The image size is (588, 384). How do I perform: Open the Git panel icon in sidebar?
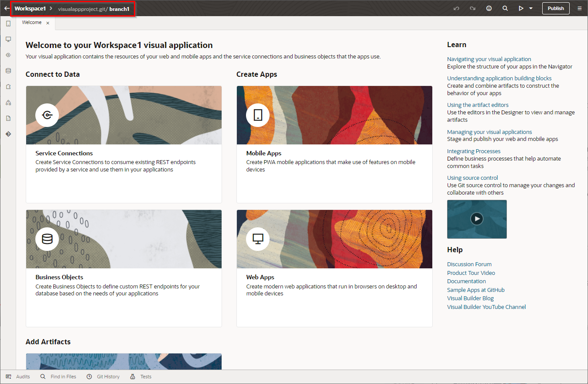tap(8, 134)
